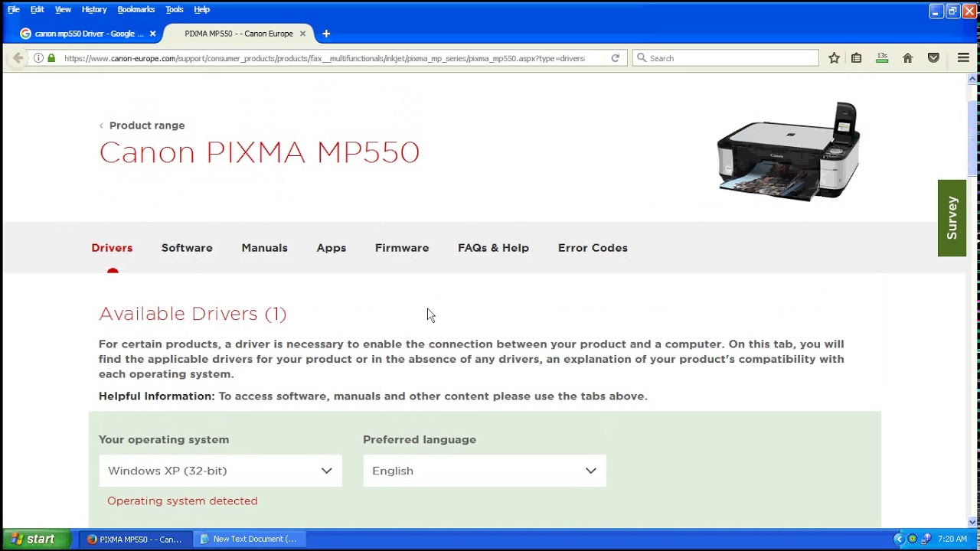Show bookmarks list icon
The height and width of the screenshot is (551, 980).
point(857,58)
